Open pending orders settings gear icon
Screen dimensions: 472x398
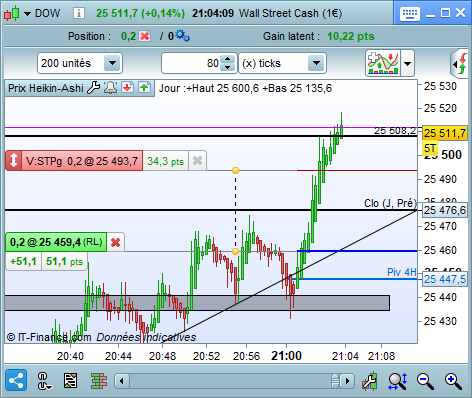click(182, 35)
